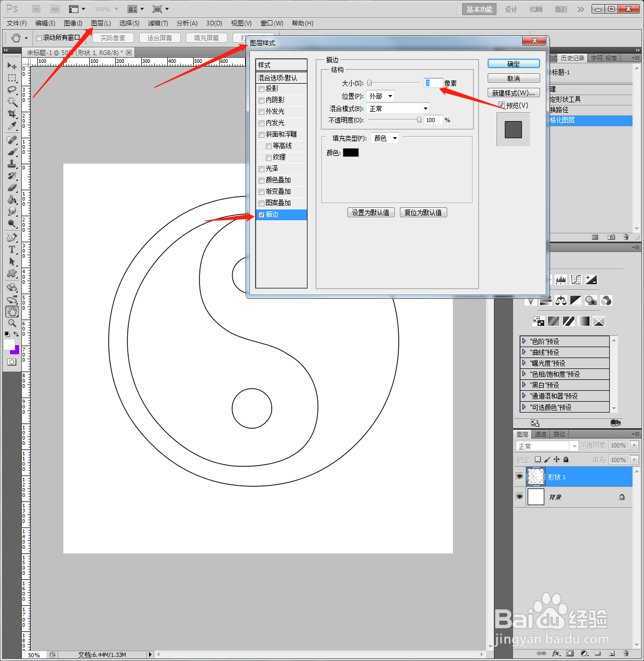
Task: Click the lock transparent pixels icon
Action: 538,459
